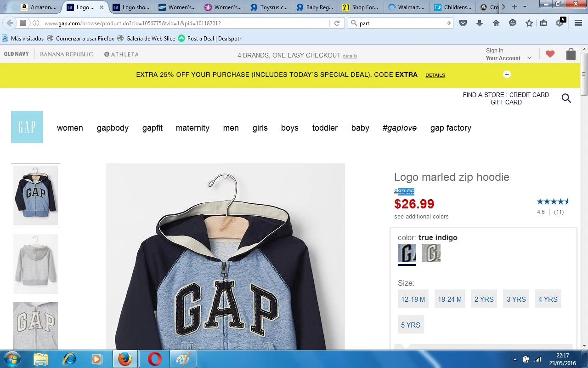
Task: Open the gapbody menu
Action: [113, 128]
